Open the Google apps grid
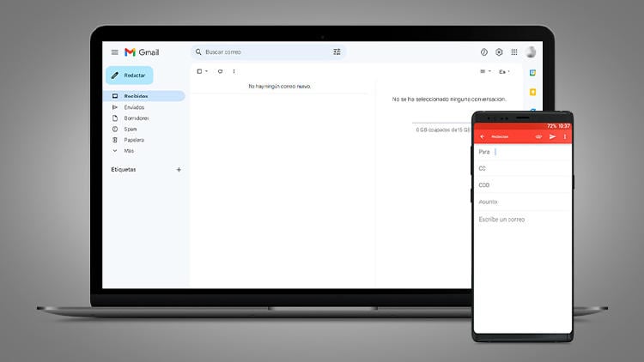 (513, 52)
